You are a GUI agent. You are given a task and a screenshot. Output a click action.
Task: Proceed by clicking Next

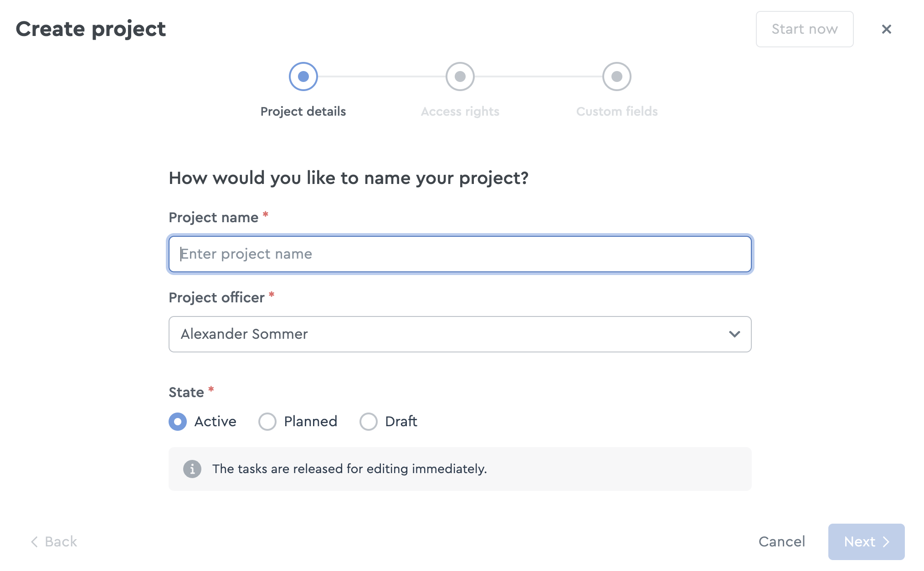pyautogui.click(x=866, y=542)
